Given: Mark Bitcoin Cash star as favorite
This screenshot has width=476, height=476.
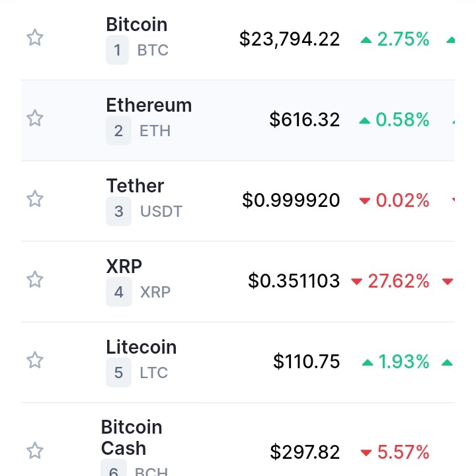Looking at the screenshot, I should tap(34, 452).
